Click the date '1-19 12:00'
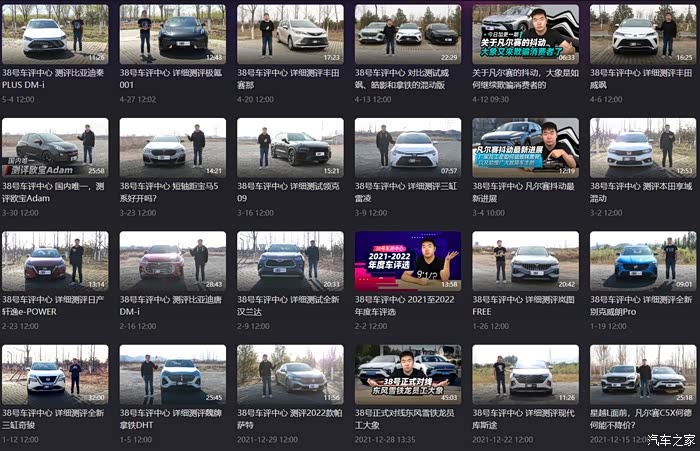700x451 pixels. pyautogui.click(x=608, y=326)
